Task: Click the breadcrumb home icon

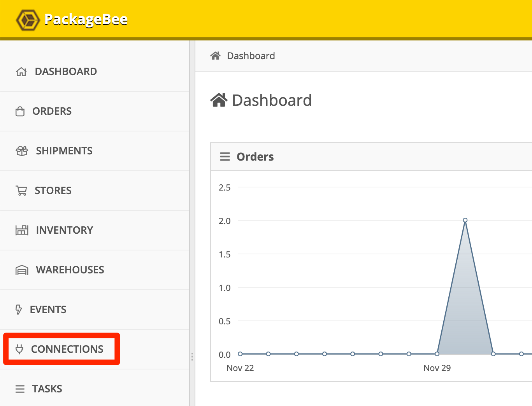Action: click(216, 56)
